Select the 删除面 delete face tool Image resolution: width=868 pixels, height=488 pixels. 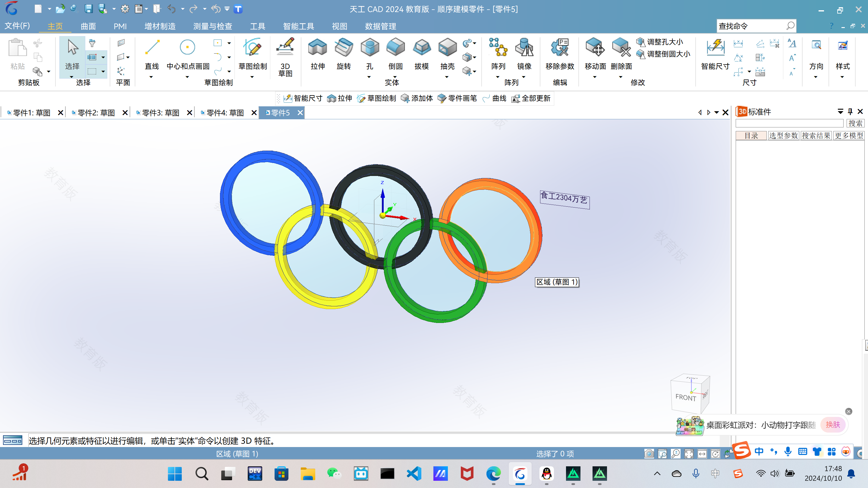(x=621, y=54)
